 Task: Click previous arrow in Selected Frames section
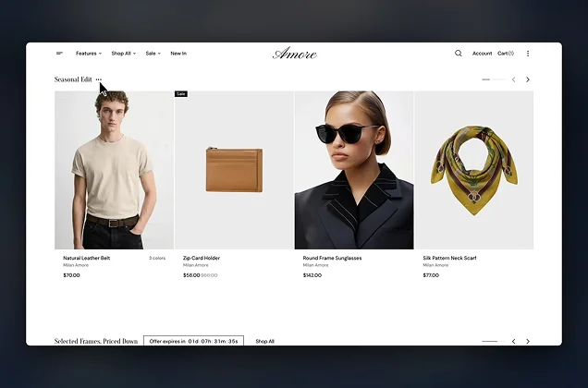tap(513, 341)
